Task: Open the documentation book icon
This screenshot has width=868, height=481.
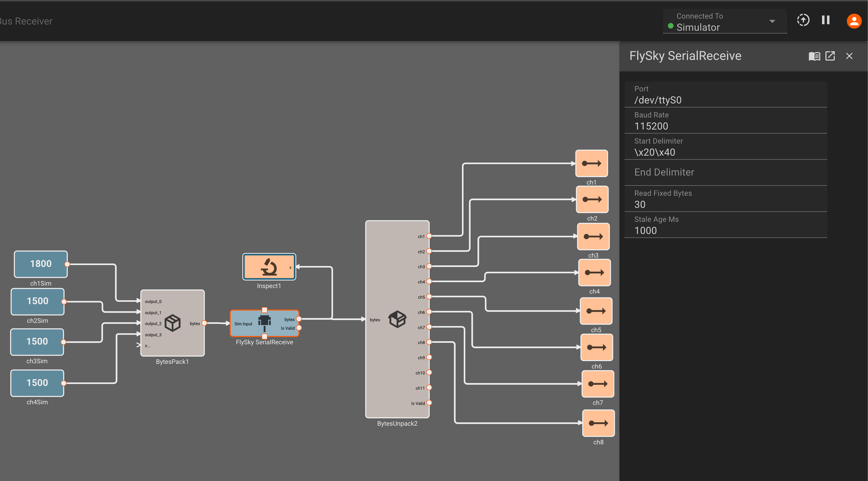Action: pos(814,56)
